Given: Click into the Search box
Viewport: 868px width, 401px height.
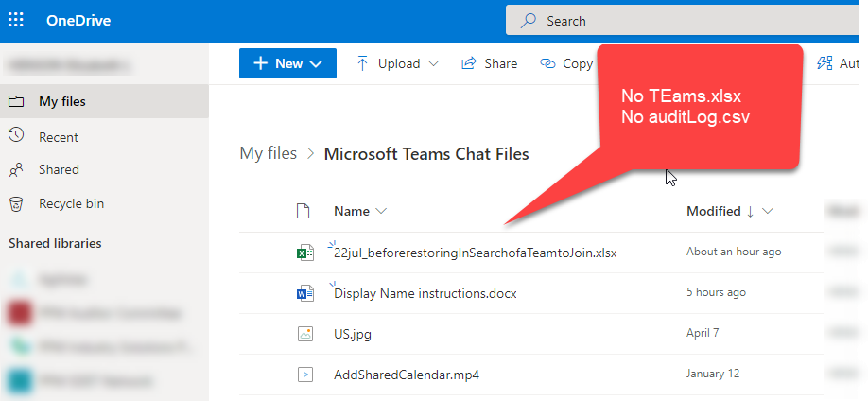Looking at the screenshot, I should [682, 21].
